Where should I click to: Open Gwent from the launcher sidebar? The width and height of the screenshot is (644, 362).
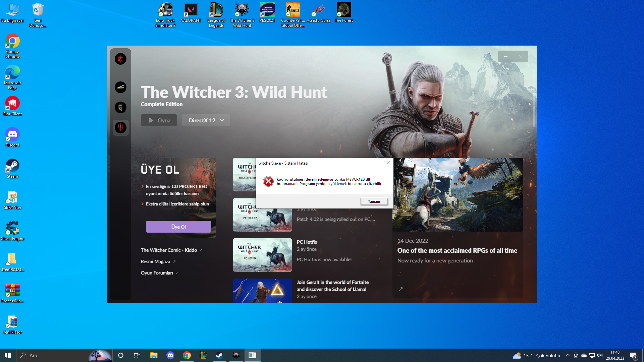tap(120, 108)
